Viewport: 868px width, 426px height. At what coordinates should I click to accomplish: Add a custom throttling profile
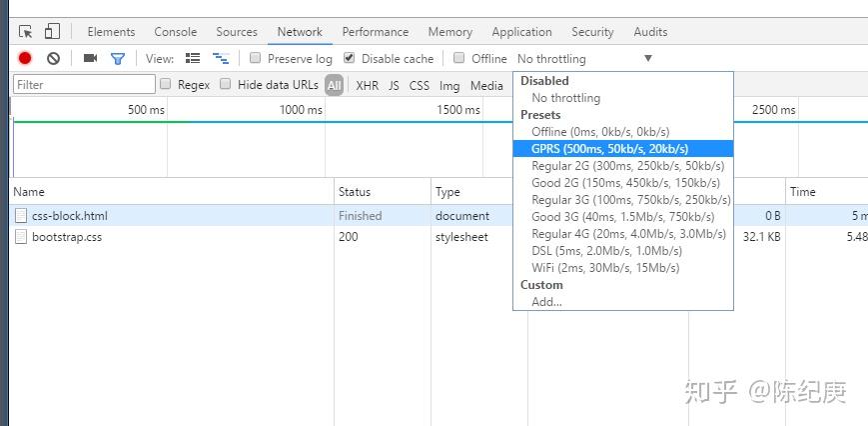[x=546, y=302]
